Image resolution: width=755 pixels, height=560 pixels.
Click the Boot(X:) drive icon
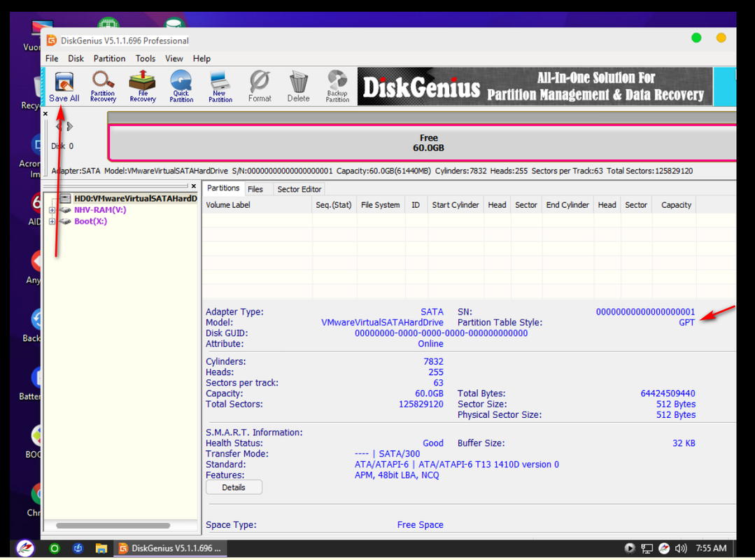click(66, 221)
